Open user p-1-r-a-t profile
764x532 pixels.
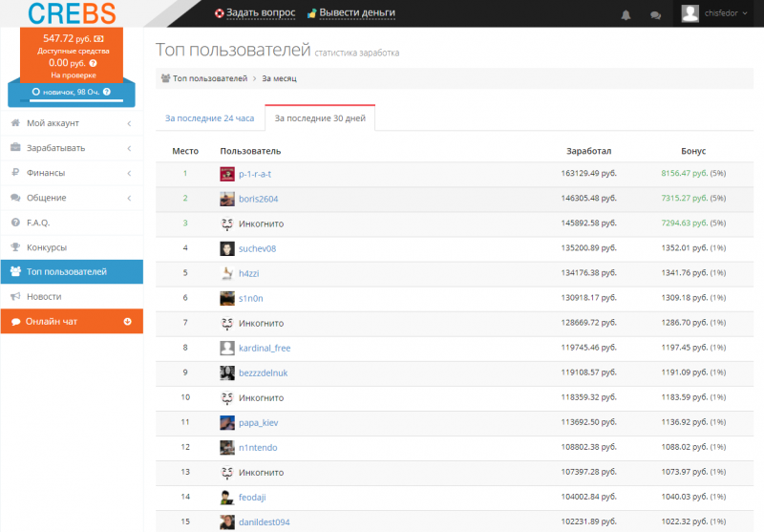(x=255, y=174)
